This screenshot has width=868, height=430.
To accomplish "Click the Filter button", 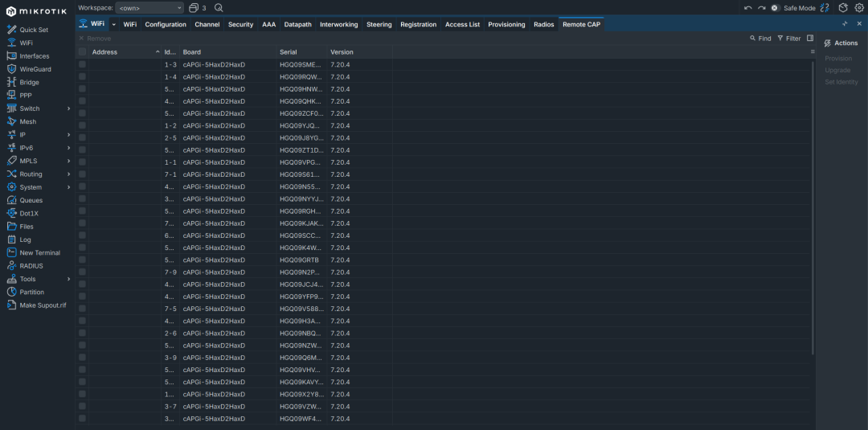I will tap(789, 39).
